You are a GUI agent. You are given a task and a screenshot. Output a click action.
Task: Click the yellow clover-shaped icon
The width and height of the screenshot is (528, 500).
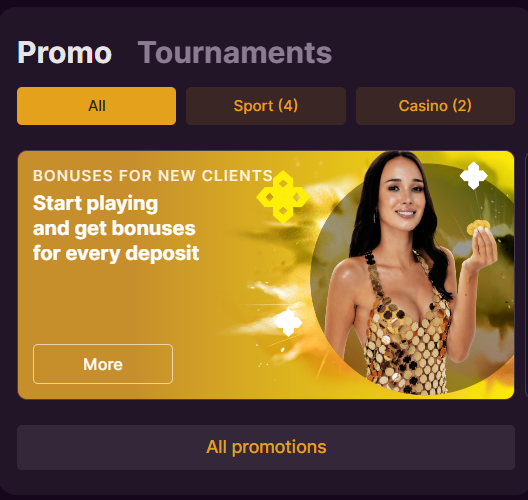(x=283, y=197)
